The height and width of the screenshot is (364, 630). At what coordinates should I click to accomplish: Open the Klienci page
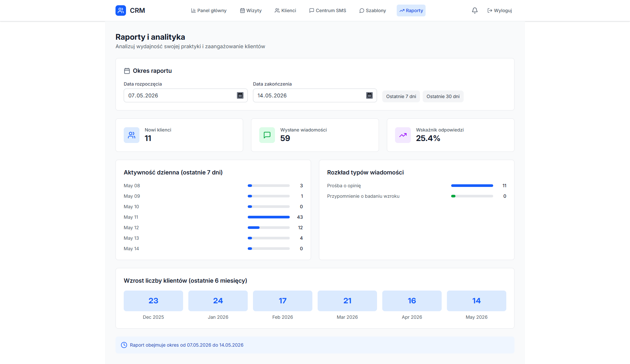285,10
